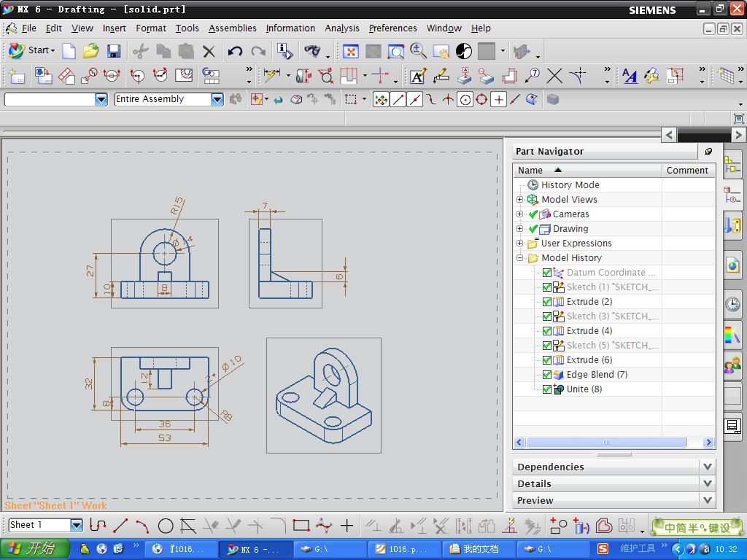Screen dimensions: 747x560
Task: Uncheck the Edge Blend (7) feature checkbox
Action: [547, 375]
